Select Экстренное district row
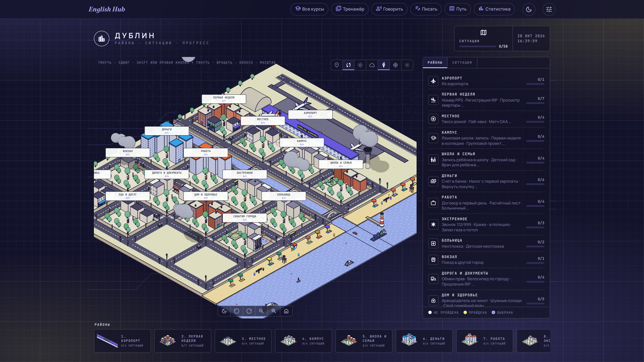Viewport: 644px width, 362px height. [x=486, y=224]
